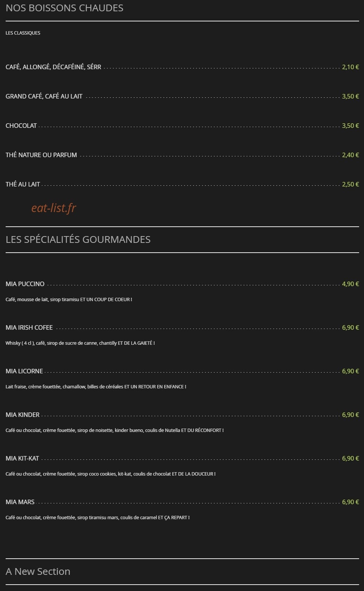
Task: Click the Mia Mars description text
Action: point(97,517)
